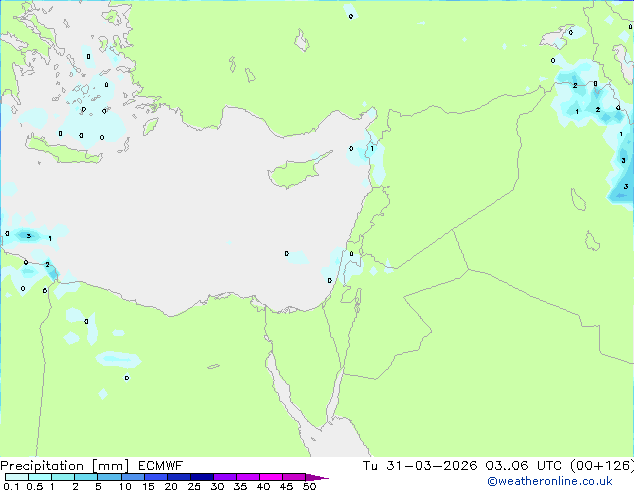Click legend label '25'
Image resolution: width=634 pixels, height=490 pixels.
pos(194,486)
